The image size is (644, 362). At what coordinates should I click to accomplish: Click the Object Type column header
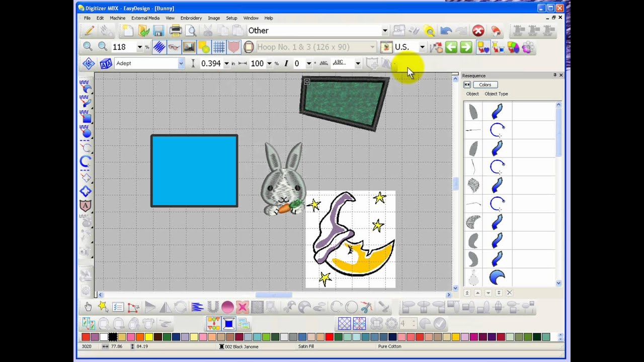(x=496, y=94)
